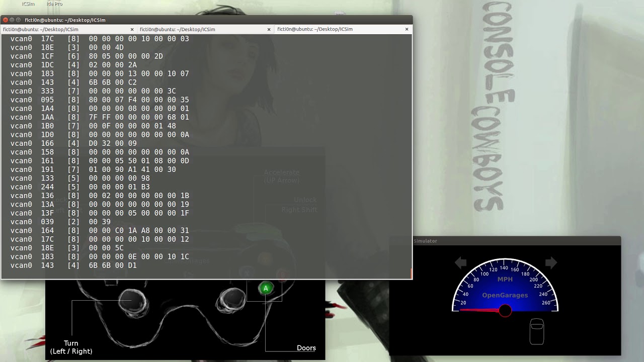
Task: Switch to the middle terminal tab
Action: [206, 29]
